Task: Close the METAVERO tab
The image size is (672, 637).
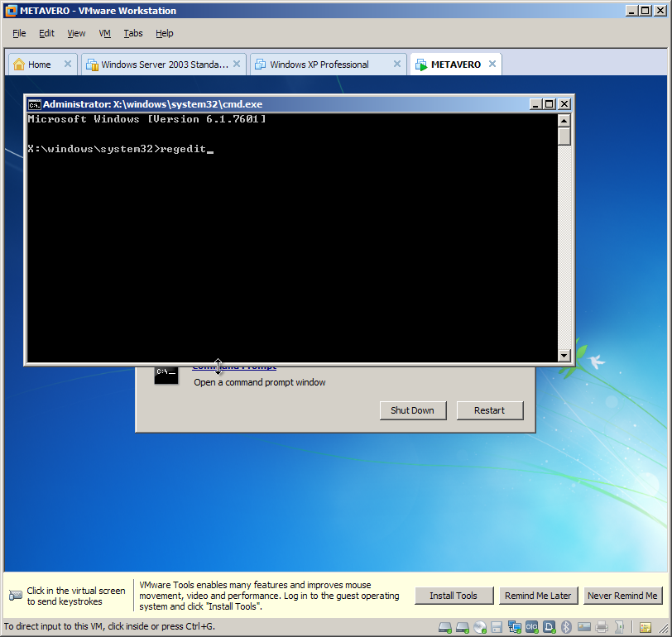Action: (x=492, y=64)
